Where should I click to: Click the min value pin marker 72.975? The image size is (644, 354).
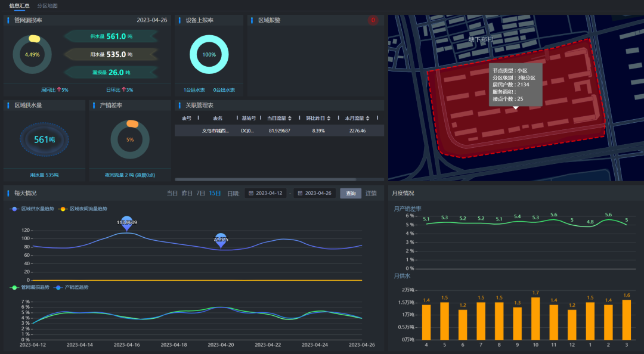point(221,240)
